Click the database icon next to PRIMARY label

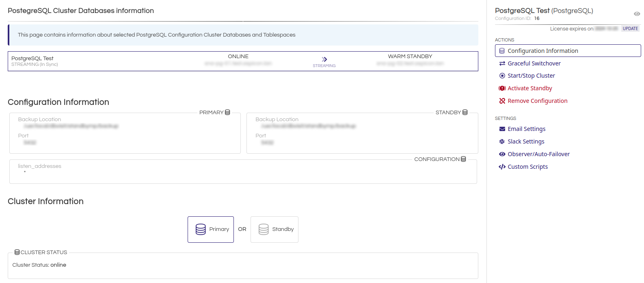coord(227,112)
